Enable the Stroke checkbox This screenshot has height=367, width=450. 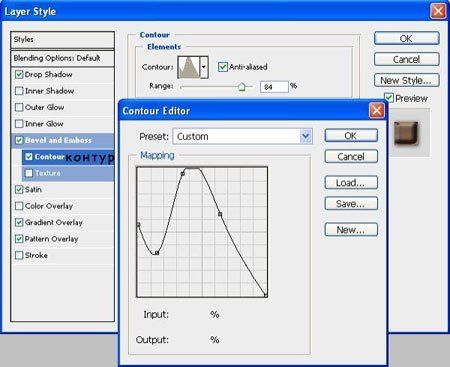[x=19, y=255]
